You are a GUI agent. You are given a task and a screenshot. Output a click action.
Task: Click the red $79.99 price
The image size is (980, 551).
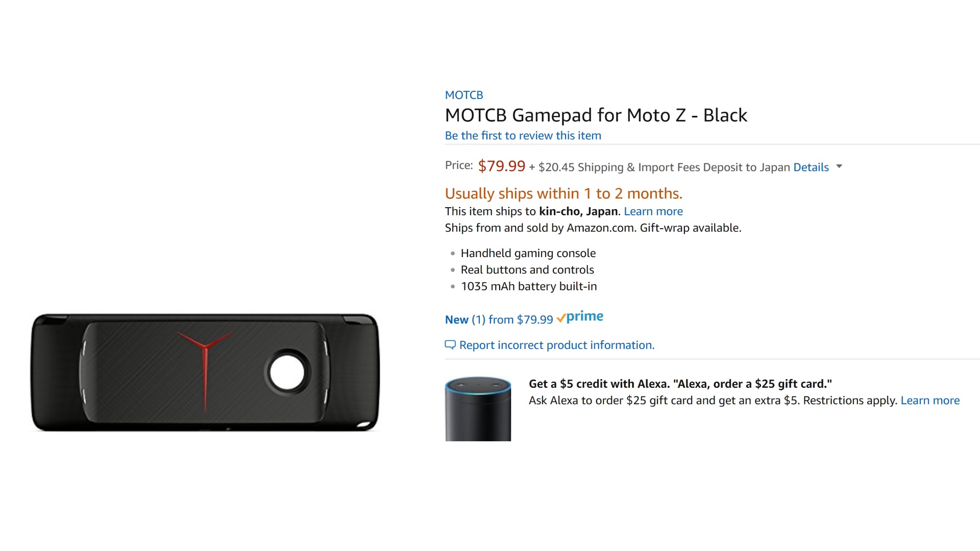click(501, 166)
